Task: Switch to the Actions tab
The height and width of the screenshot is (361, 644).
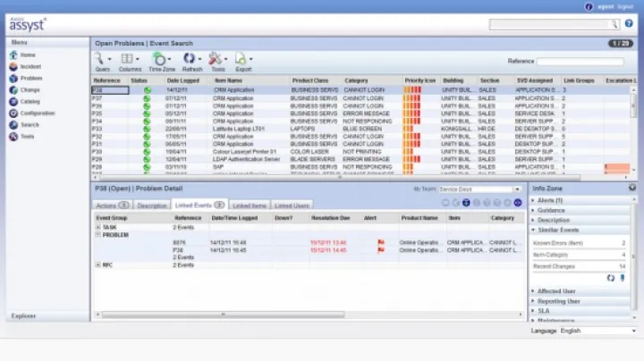Action: (x=112, y=206)
